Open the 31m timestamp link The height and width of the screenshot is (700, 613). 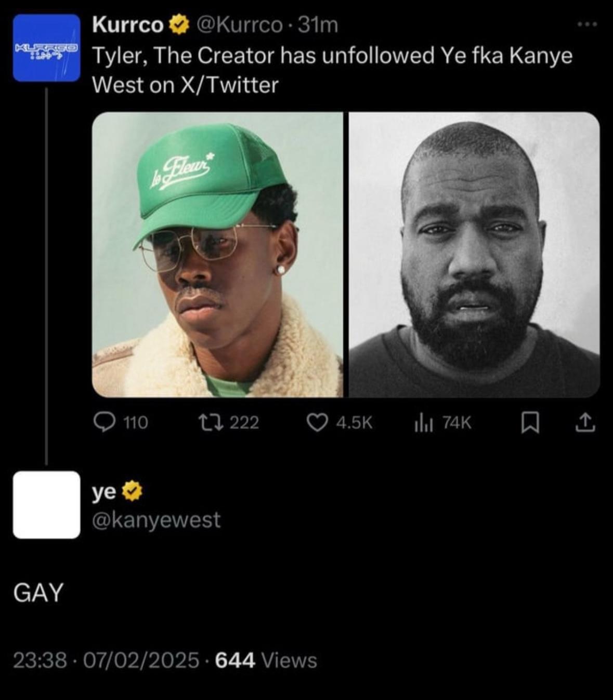pyautogui.click(x=317, y=24)
